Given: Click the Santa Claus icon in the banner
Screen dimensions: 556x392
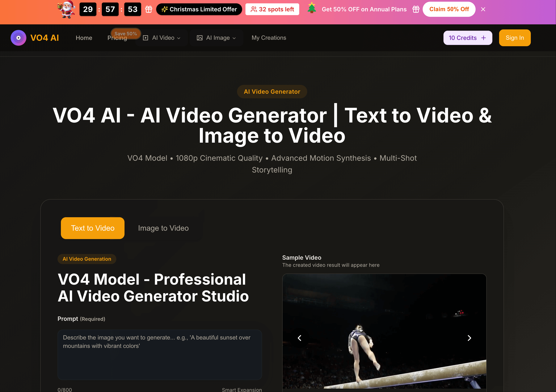Looking at the screenshot, I should pyautogui.click(x=66, y=10).
